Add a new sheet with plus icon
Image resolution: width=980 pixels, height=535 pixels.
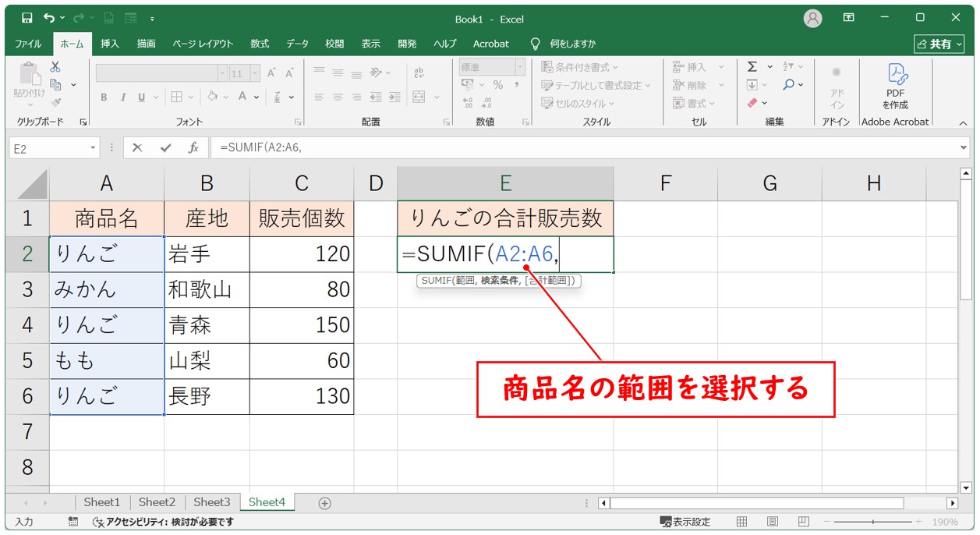pos(325,503)
